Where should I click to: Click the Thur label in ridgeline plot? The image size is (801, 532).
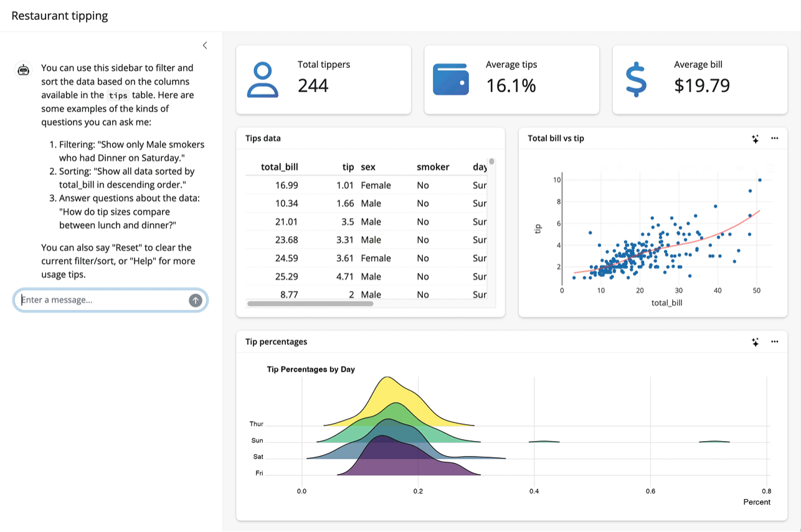[x=256, y=424]
